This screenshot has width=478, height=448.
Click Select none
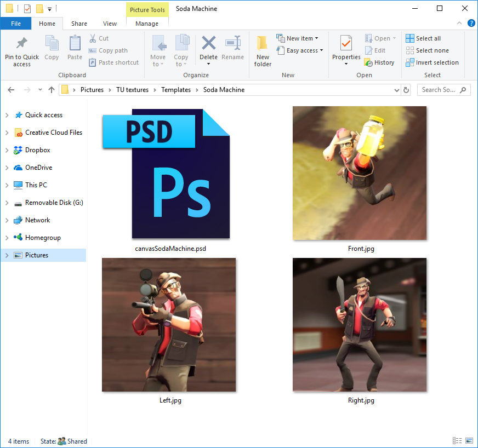427,50
